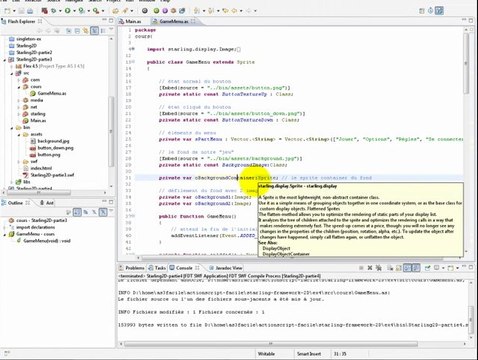
Task: Click DisplayObjectContainer link in the tooltip
Action: tap(286, 254)
